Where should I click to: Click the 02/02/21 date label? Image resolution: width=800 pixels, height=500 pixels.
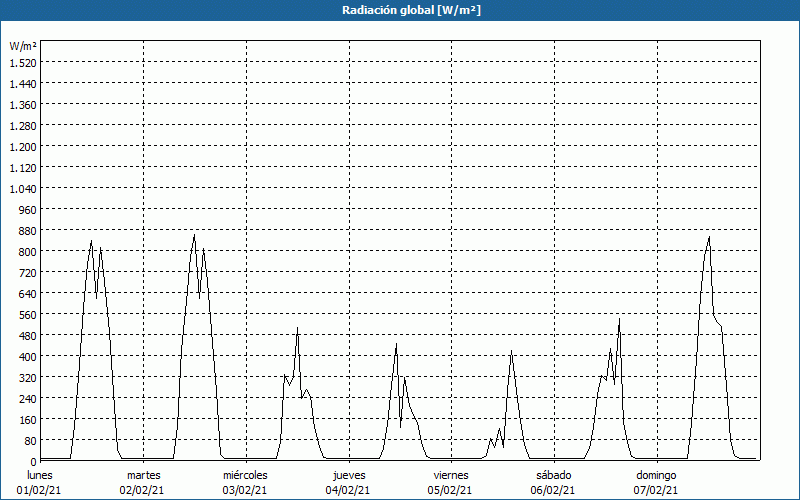(x=142, y=490)
